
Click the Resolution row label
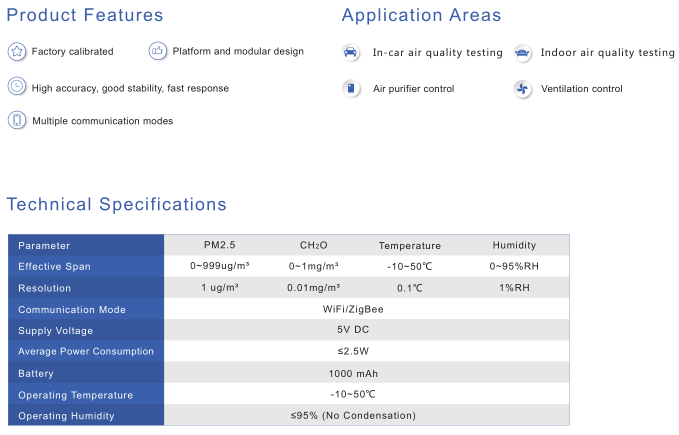pyautogui.click(x=86, y=288)
